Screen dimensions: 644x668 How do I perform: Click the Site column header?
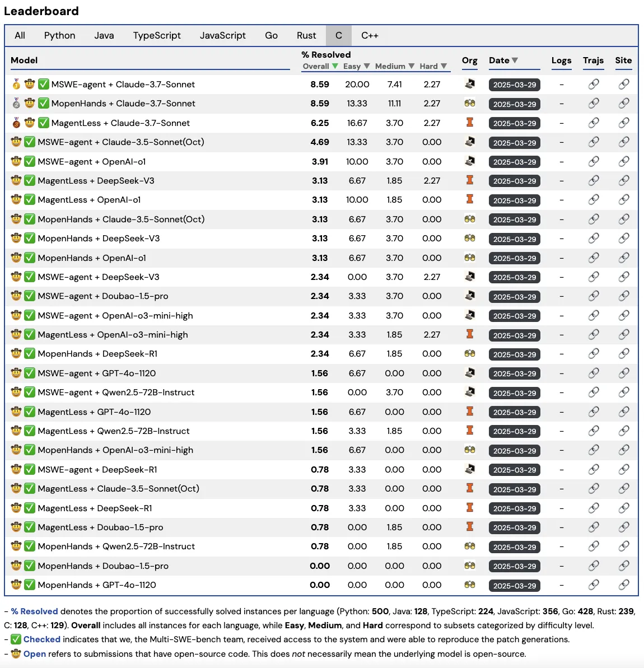[x=623, y=60]
